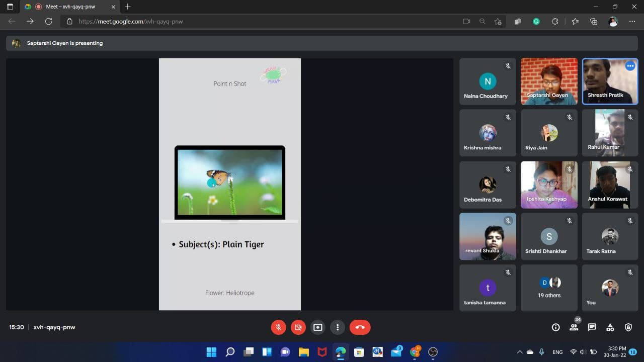644x362 pixels.
Task: Select Ipshita Kashyap's video tile
Action: (x=549, y=185)
